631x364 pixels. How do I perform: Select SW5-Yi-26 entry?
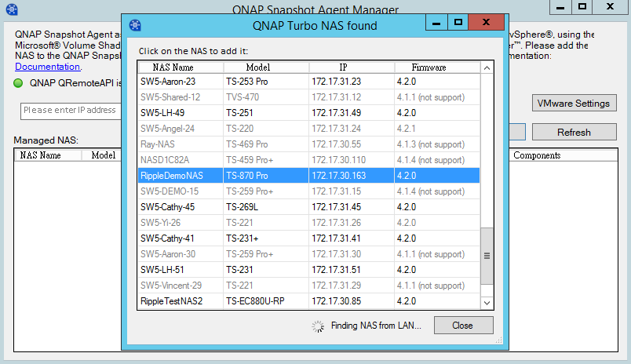pos(308,223)
